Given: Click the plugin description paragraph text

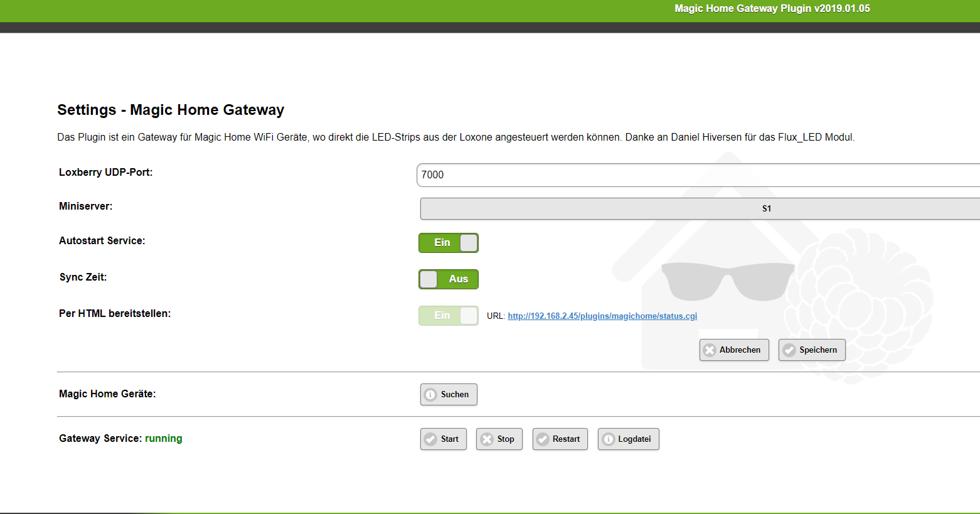Looking at the screenshot, I should click(x=456, y=137).
